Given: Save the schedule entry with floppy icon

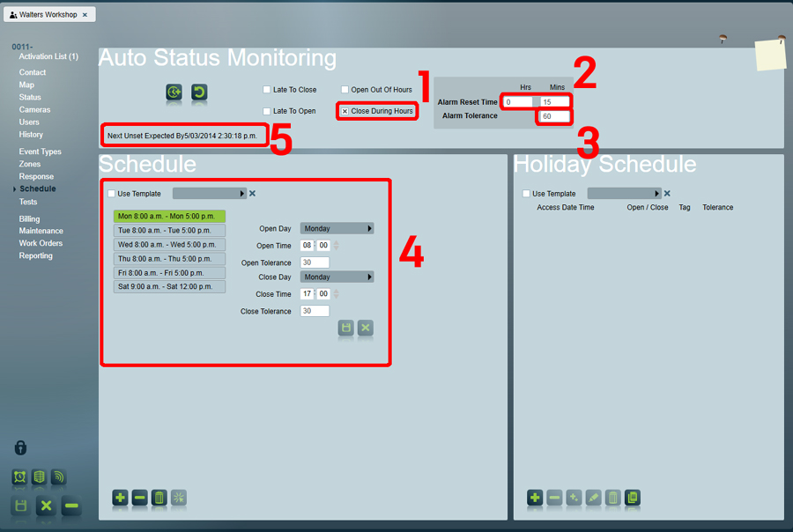Looking at the screenshot, I should tap(346, 328).
